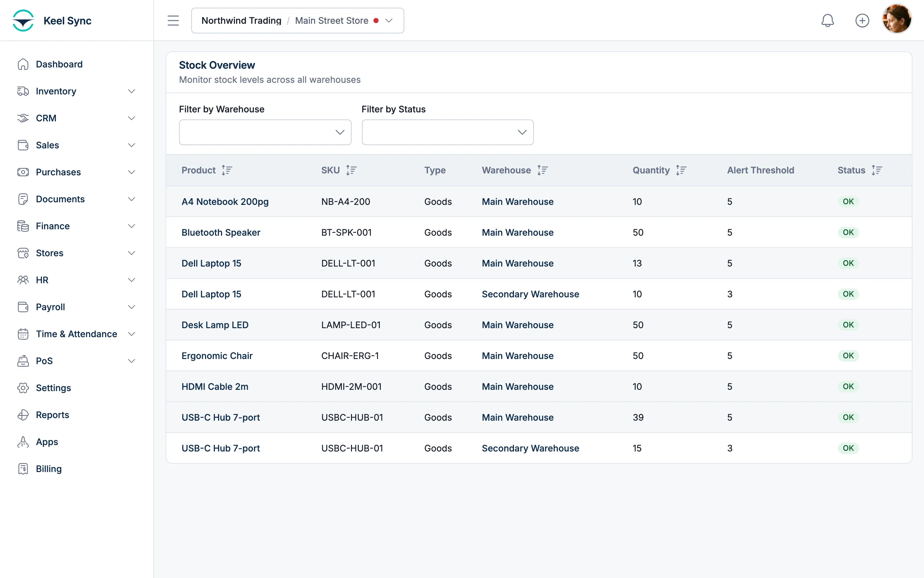This screenshot has width=924, height=578.
Task: Open the A4 Notebook 200pg product link
Action: (x=225, y=202)
